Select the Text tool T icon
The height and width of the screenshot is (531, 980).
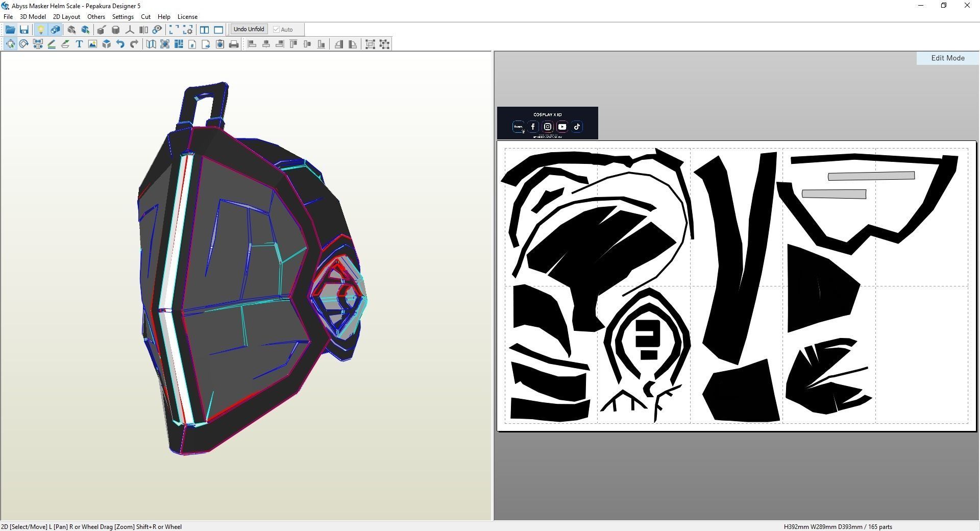79,44
